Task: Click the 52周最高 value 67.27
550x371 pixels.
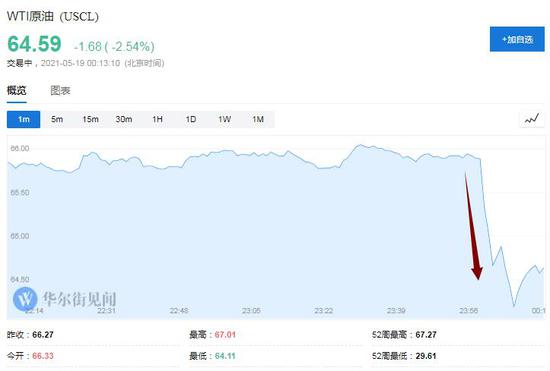Action: [426, 335]
